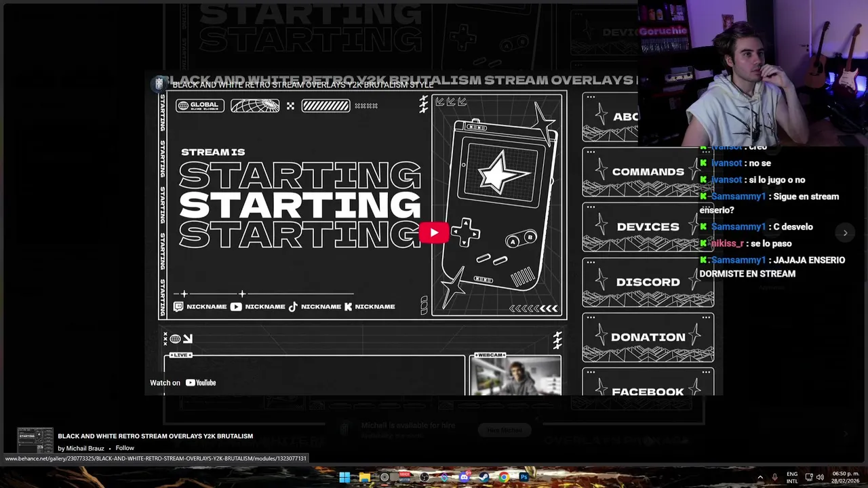The image size is (868, 488).
Task: Open Discord from the taskbar
Action: 465,477
